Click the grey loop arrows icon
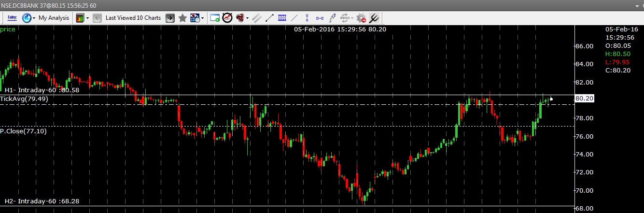Image resolution: width=644 pixels, height=213 pixels. pos(345,18)
